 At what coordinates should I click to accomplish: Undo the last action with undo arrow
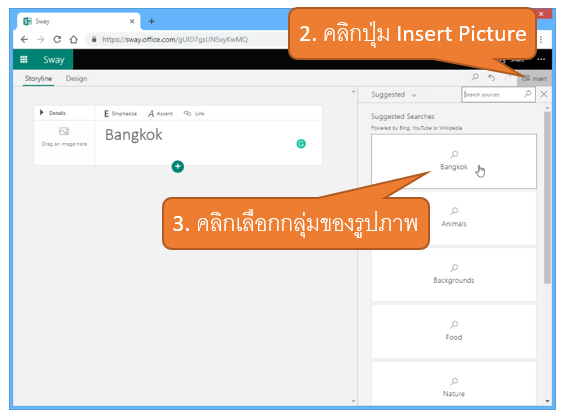pyautogui.click(x=491, y=77)
